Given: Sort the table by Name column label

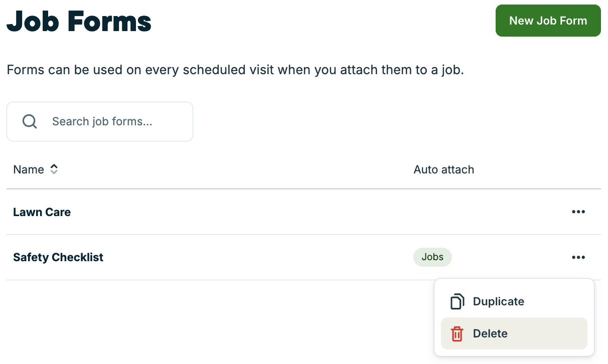Looking at the screenshot, I should [29, 169].
